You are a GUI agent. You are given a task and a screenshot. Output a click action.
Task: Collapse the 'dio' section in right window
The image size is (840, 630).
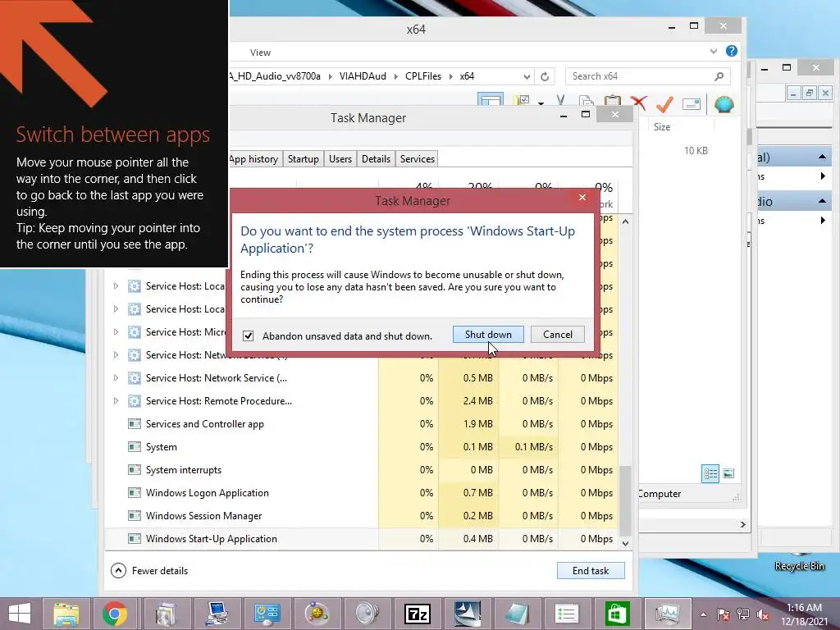(822, 202)
